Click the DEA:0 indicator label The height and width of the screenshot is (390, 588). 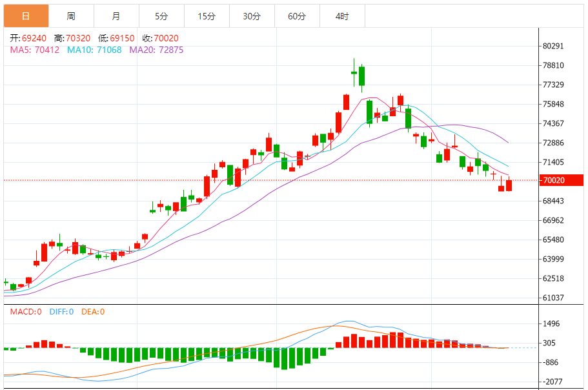click(x=93, y=312)
